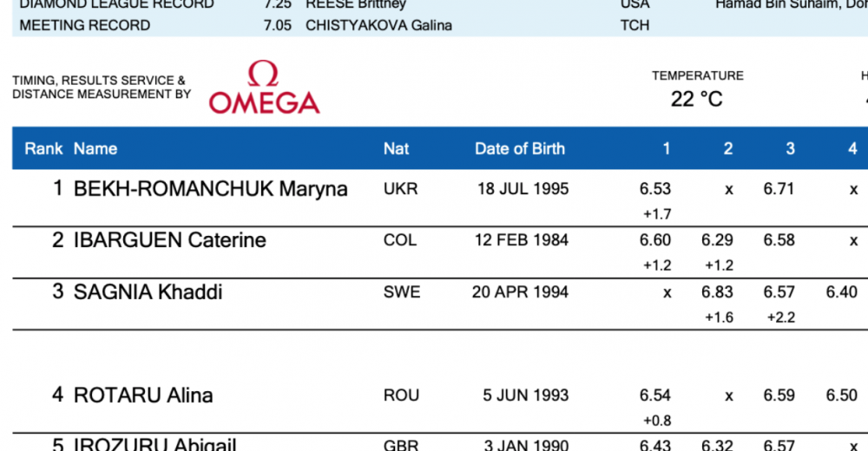Click the Date of Birth header
The width and height of the screenshot is (868, 451).
pyautogui.click(x=520, y=148)
